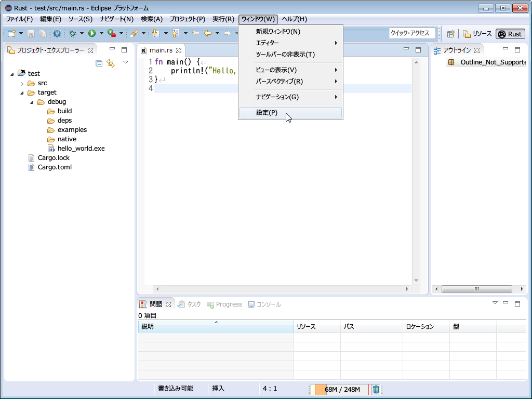The height and width of the screenshot is (399, 532).
Task: Collapse the debug folder node
Action: 32,102
